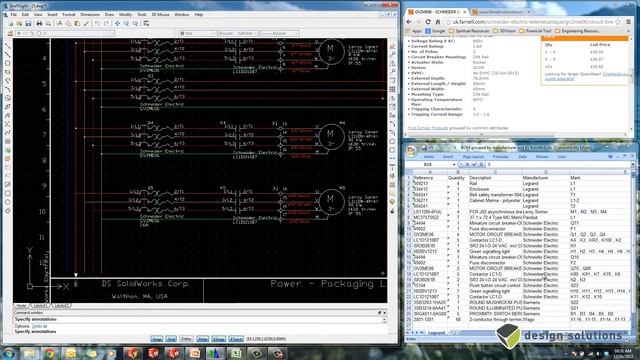This screenshot has height=360, width=640.
Task: Click Chrome back arrow button
Action: click(409, 22)
